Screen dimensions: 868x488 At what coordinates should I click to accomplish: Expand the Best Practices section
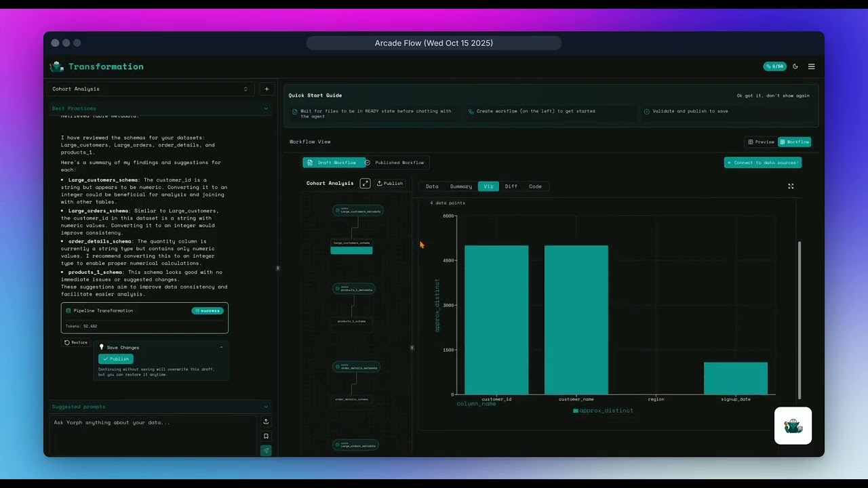tap(159, 108)
